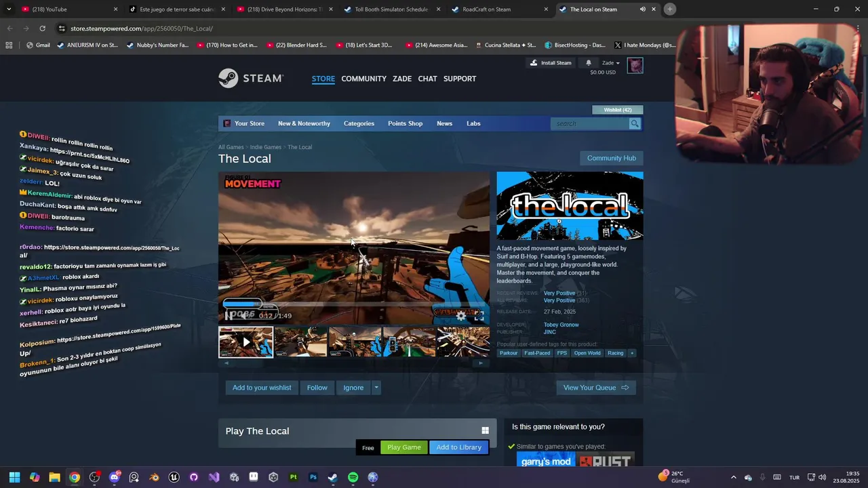This screenshot has width=868, height=488.
Task: Open Categories store menu
Action: (x=359, y=123)
